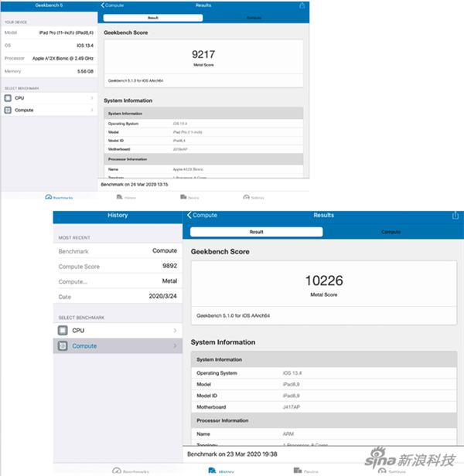Click Date 2020/3/24 row

click(118, 296)
